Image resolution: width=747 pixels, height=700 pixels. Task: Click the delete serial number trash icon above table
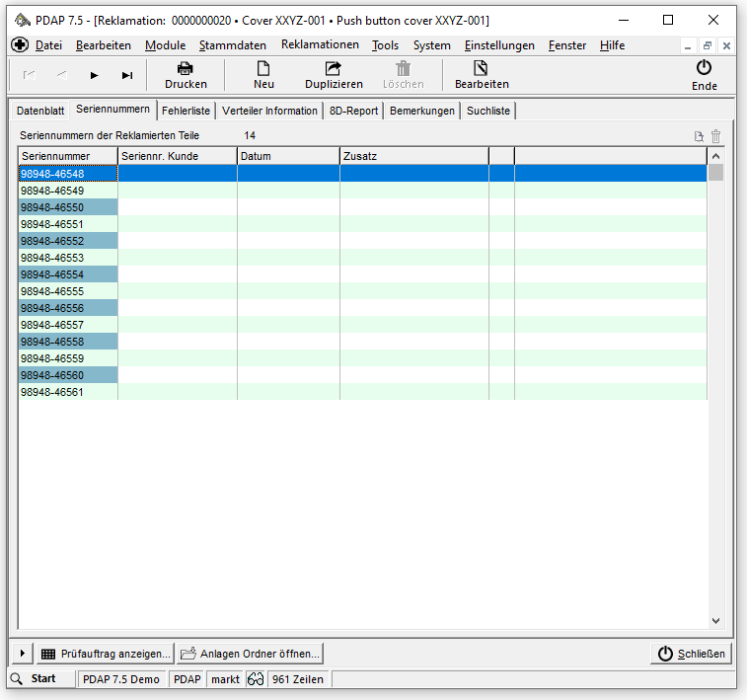tap(716, 136)
